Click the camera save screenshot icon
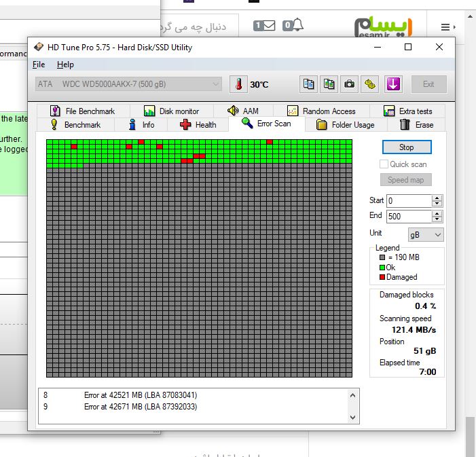Screen dimensions: 476x457 coord(349,84)
